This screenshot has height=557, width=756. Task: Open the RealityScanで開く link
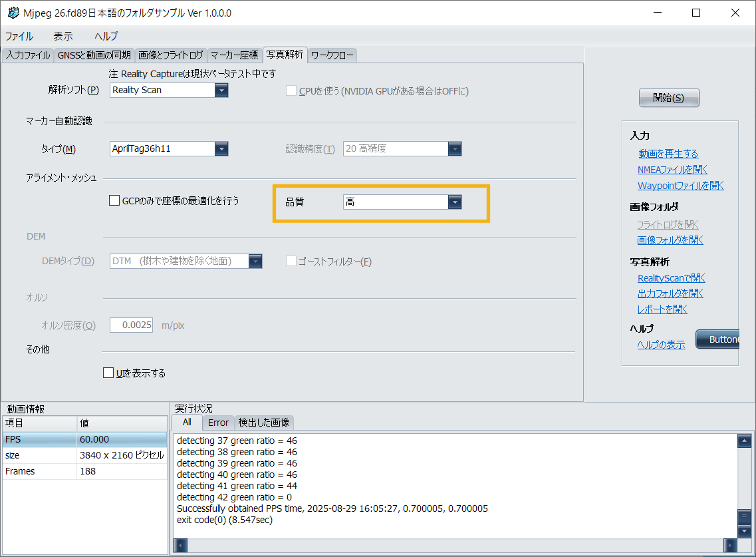(671, 278)
